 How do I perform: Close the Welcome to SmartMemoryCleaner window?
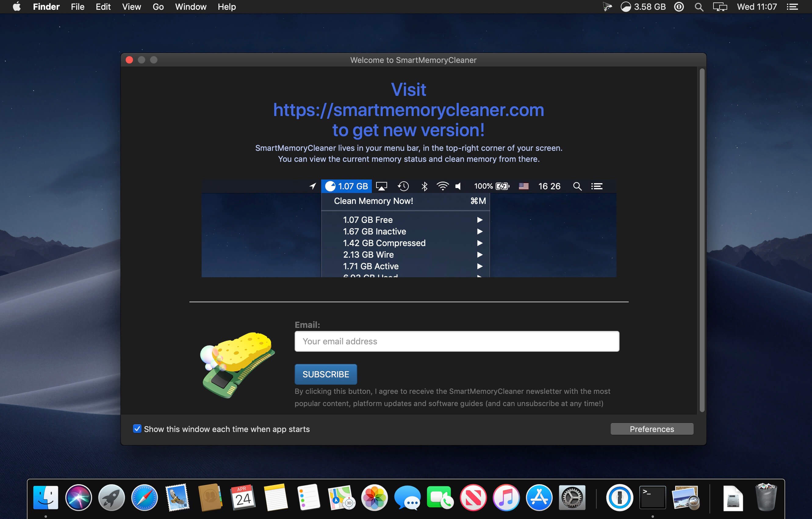point(129,60)
